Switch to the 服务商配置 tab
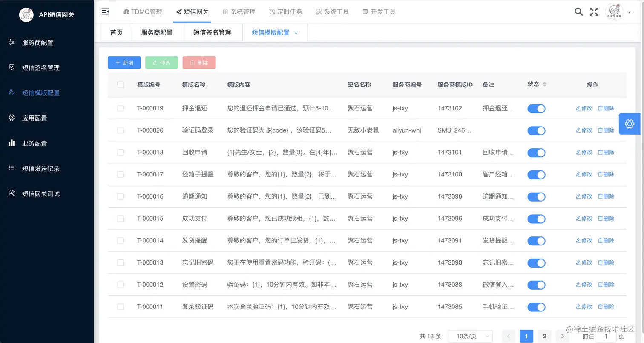 pos(158,32)
